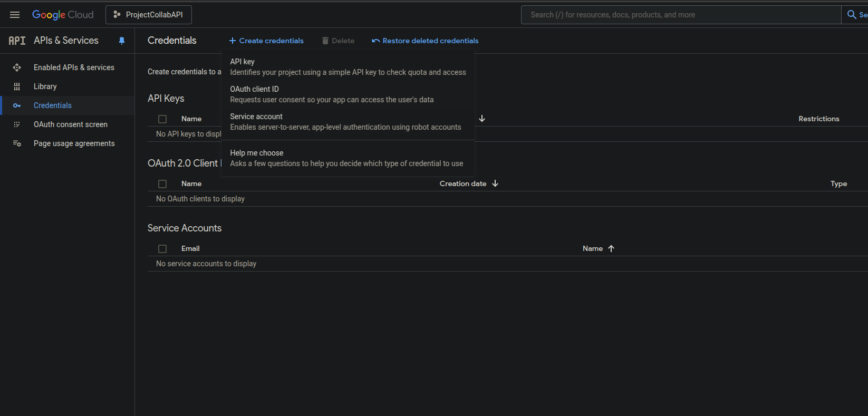Sort service accounts by Name column
The width and height of the screenshot is (868, 416).
click(593, 248)
